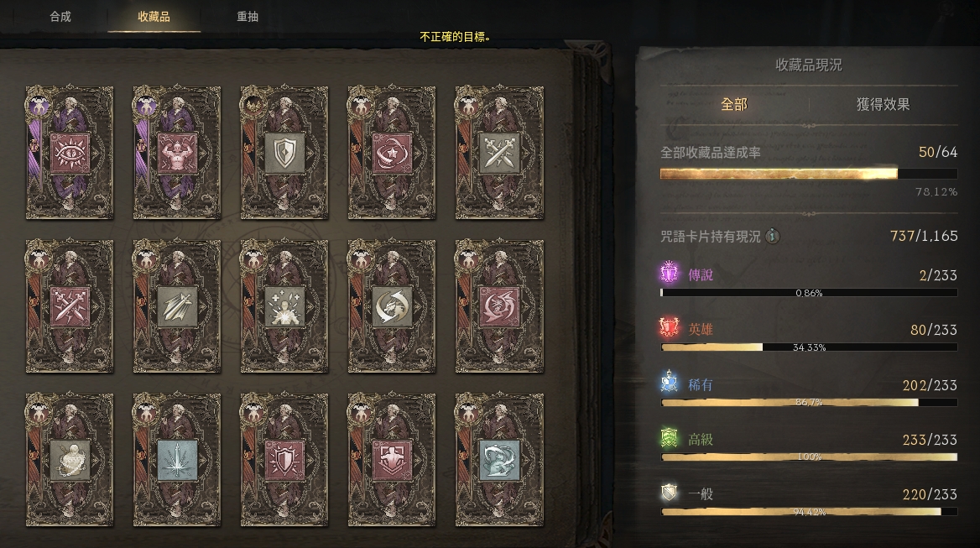The height and width of the screenshot is (548, 980).
Task: Select the 收藏品 tab
Action: click(x=154, y=17)
